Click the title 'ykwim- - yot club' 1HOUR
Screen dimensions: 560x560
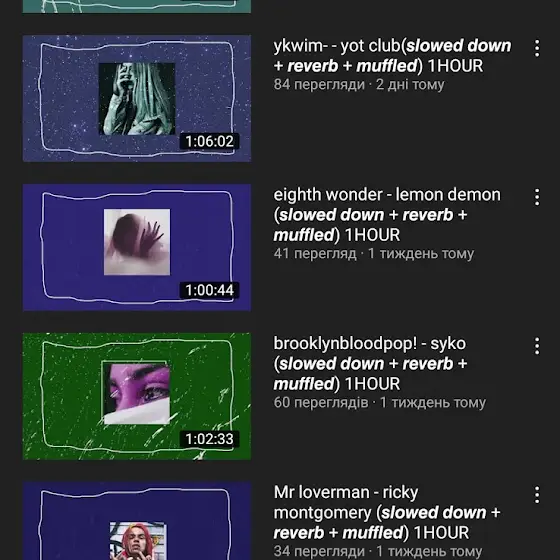(392, 56)
